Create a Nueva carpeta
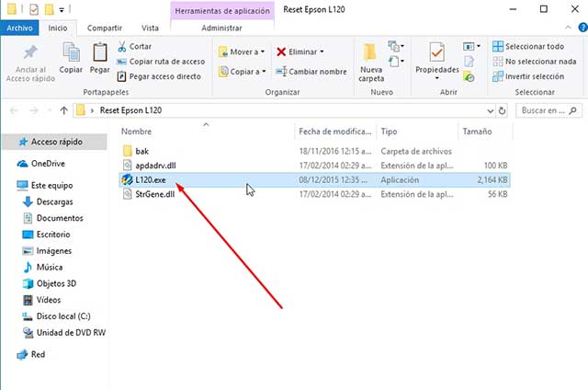The height and width of the screenshot is (390, 588). 371,63
